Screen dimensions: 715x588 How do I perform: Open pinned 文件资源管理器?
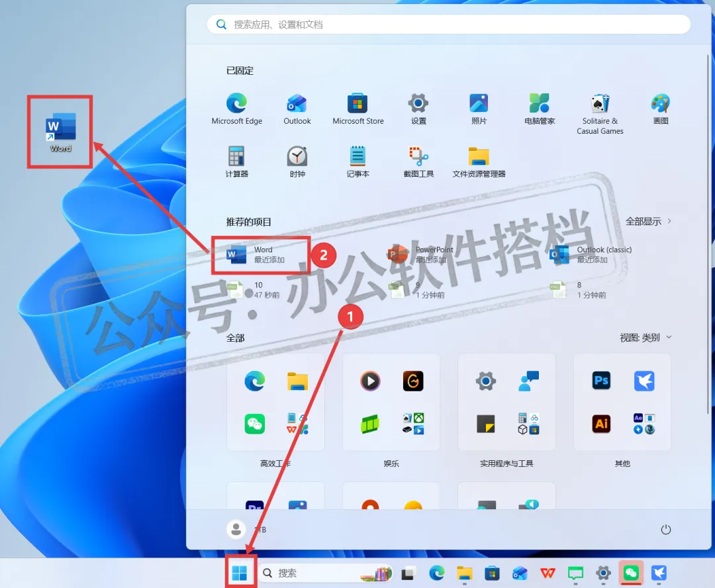coord(479,162)
